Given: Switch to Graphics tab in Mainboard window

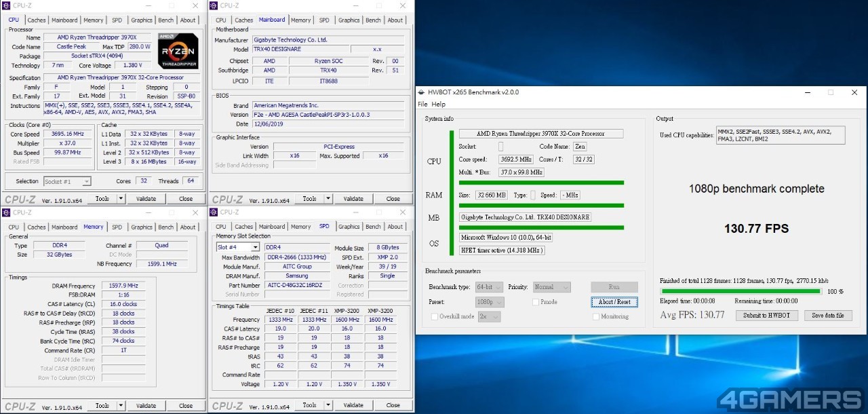Looking at the screenshot, I should (x=349, y=20).
